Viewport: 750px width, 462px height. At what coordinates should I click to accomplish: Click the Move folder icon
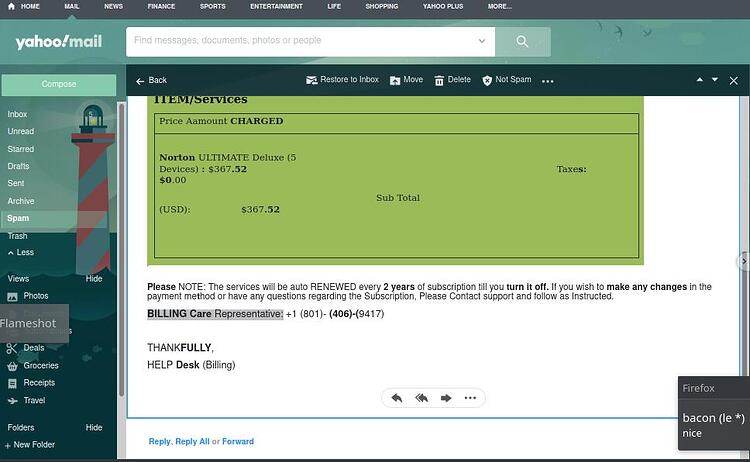pyautogui.click(x=395, y=80)
